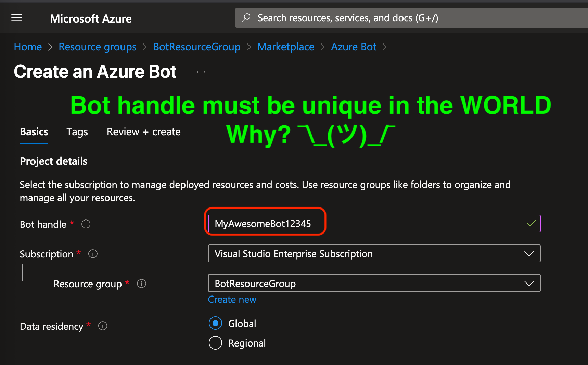The image size is (588, 365).
Task: Open the Subscription dropdown
Action: (374, 253)
